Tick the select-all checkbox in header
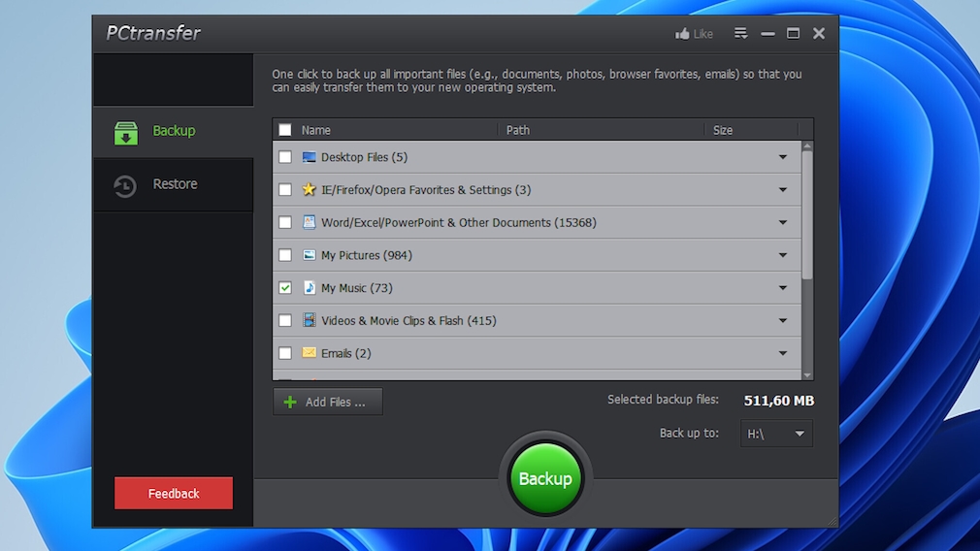This screenshot has height=551, width=980. click(x=285, y=130)
